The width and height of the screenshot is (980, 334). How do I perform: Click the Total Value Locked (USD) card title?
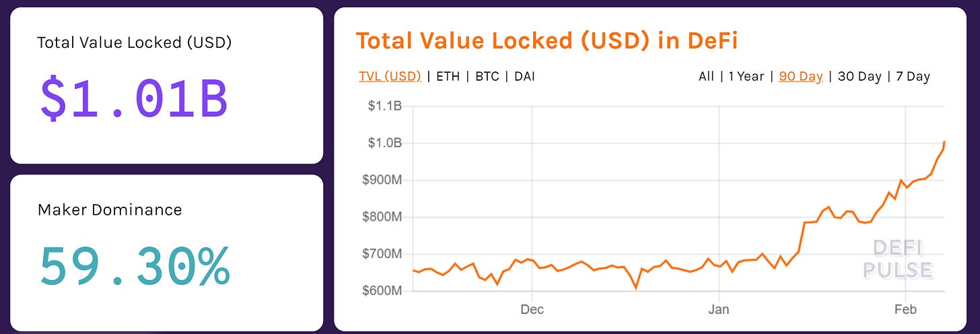[134, 42]
